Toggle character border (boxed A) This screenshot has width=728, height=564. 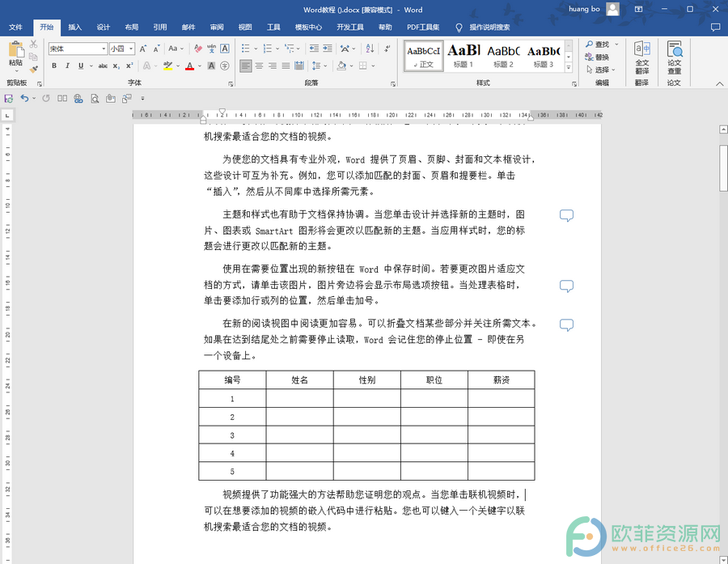(225, 49)
